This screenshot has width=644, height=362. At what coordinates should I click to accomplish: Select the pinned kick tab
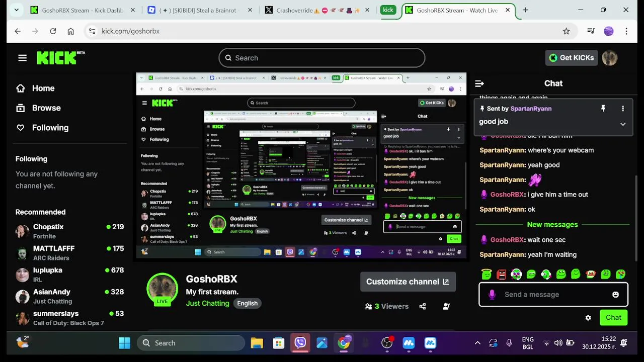[x=388, y=10]
